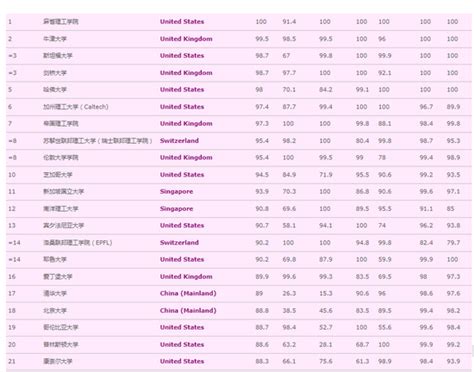The height and width of the screenshot is (372, 474).
Task: Open United States link in Caltech row
Action: coord(182,107)
